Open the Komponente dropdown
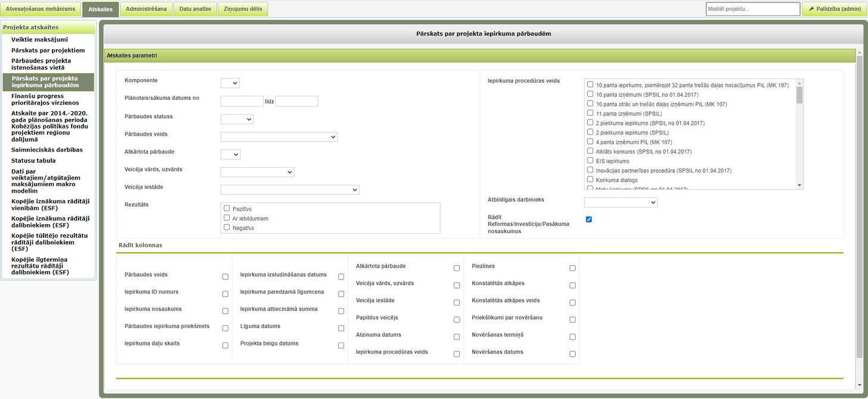Image resolution: width=868 pixels, height=399 pixels. pos(230,83)
